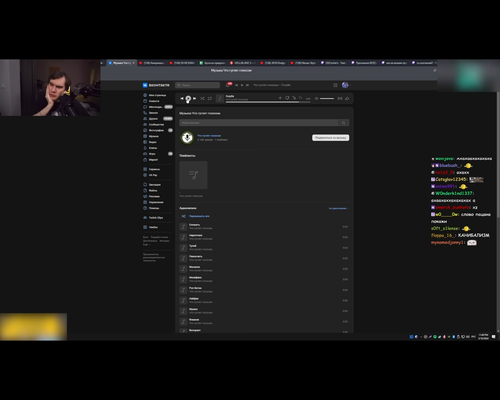Open Windows notification center icon
The width and height of the screenshot is (500, 400).
494,337
